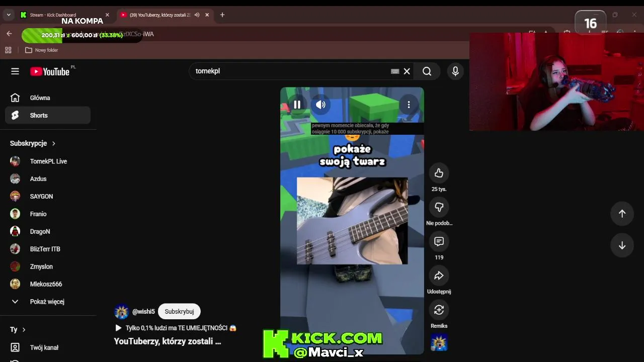
Task: Close the YouTube browser tab
Action: [x=207, y=15]
